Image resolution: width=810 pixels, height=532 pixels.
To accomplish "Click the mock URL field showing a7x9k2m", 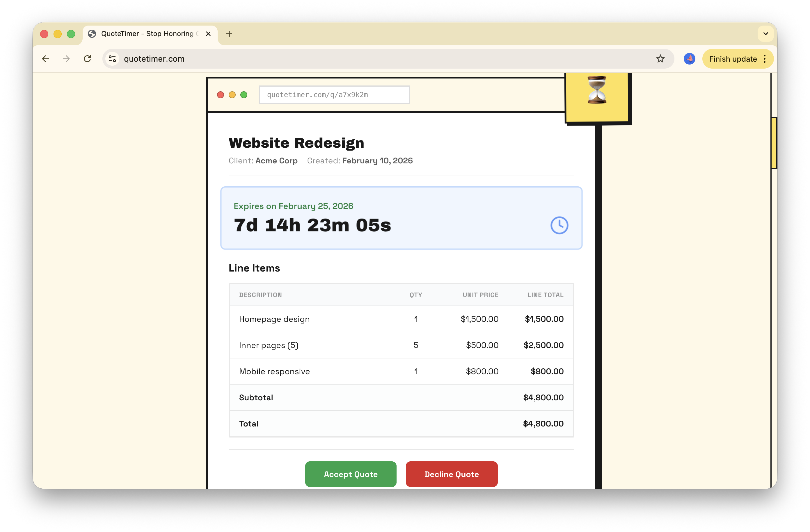I will (x=335, y=94).
